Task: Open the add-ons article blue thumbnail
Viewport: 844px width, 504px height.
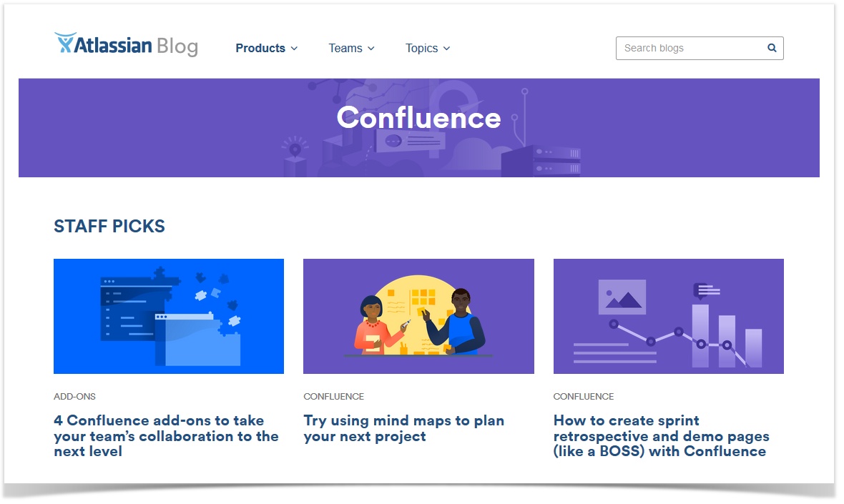Action: click(x=169, y=316)
